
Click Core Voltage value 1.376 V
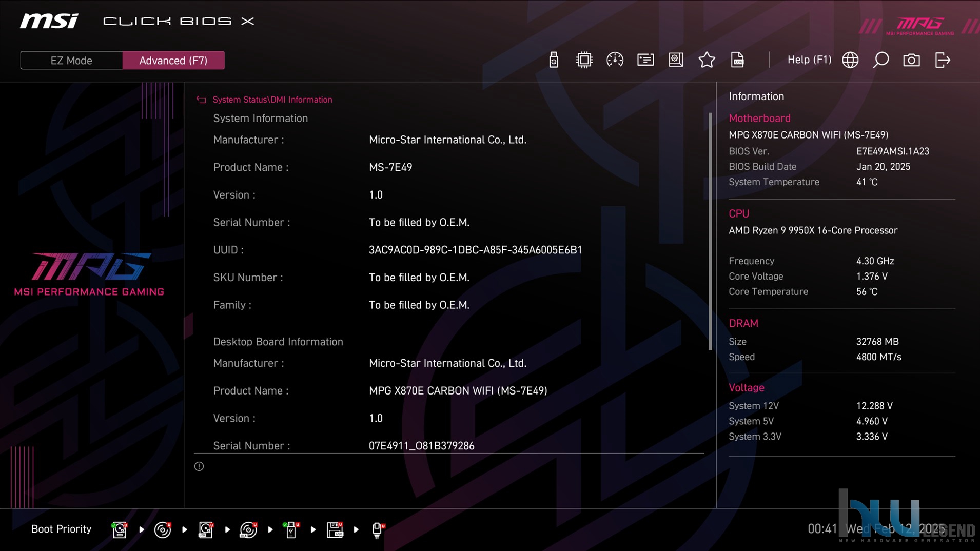872,277
